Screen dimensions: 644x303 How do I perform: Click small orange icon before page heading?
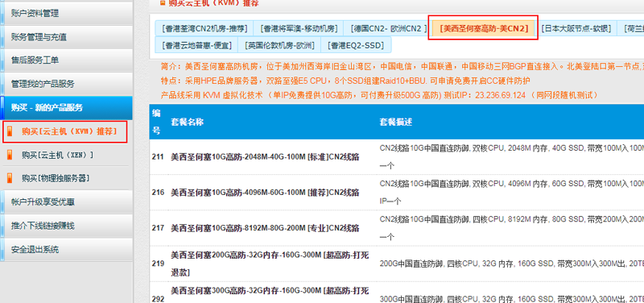pos(163,2)
